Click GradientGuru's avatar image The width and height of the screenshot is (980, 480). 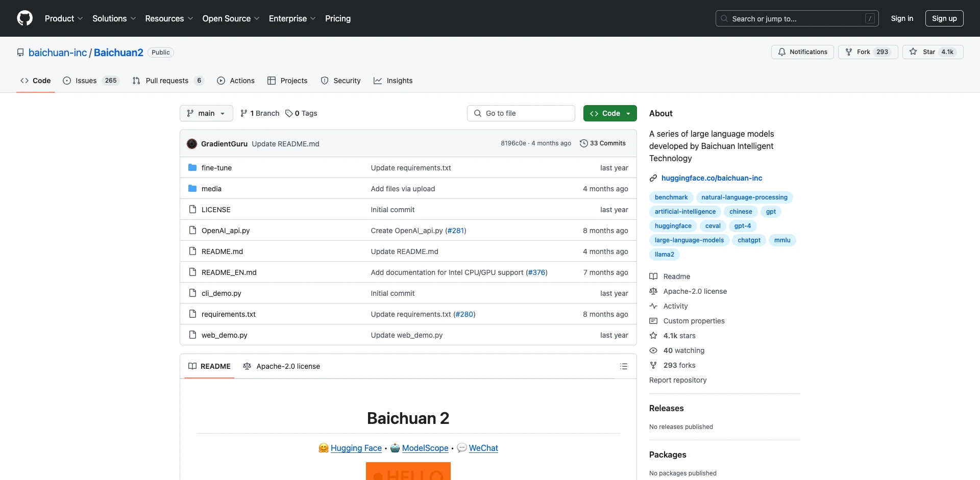pos(192,144)
